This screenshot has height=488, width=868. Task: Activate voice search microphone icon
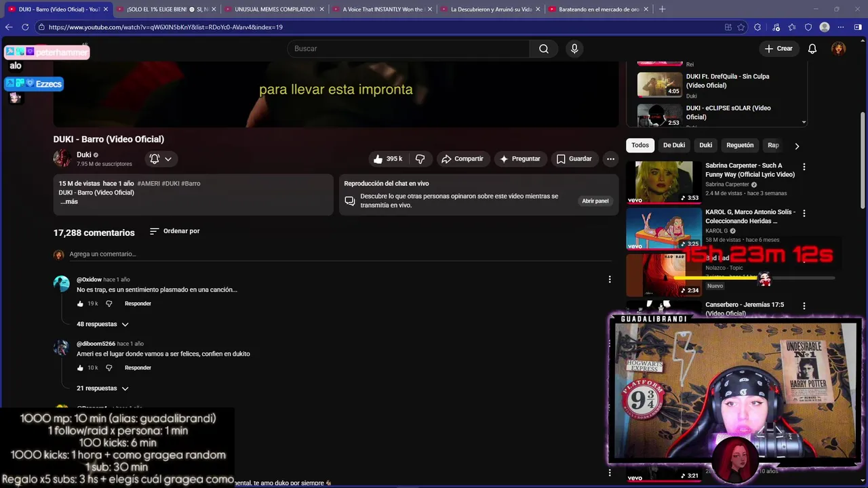point(574,49)
